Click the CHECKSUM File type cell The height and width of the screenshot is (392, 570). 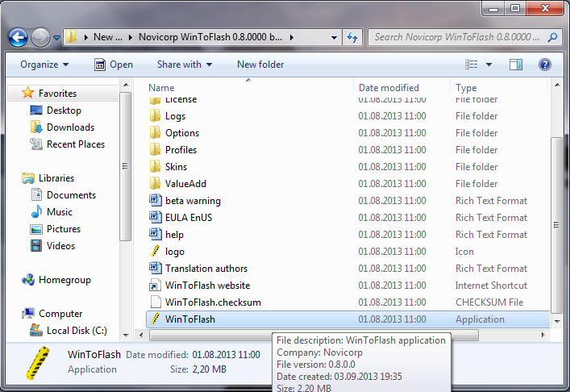click(489, 302)
